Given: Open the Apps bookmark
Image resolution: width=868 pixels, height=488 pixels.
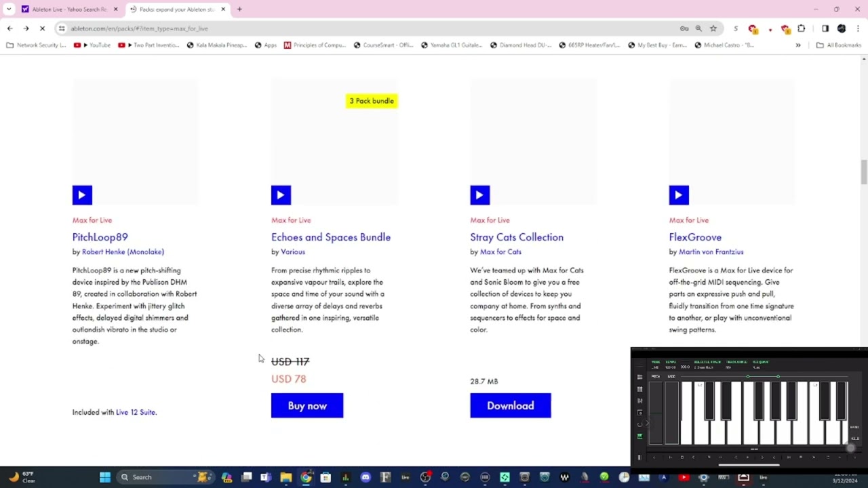Looking at the screenshot, I should 266,45.
